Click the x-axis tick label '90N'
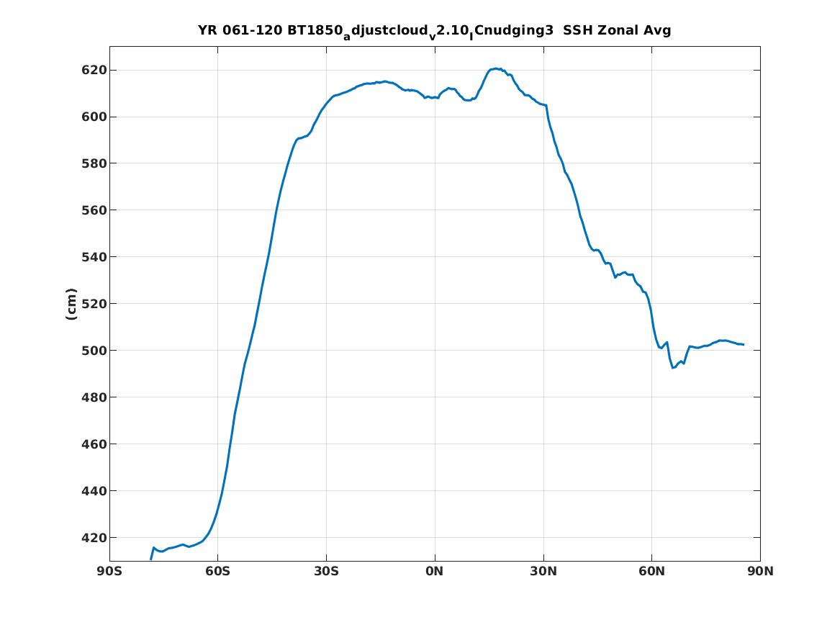 click(761, 572)
